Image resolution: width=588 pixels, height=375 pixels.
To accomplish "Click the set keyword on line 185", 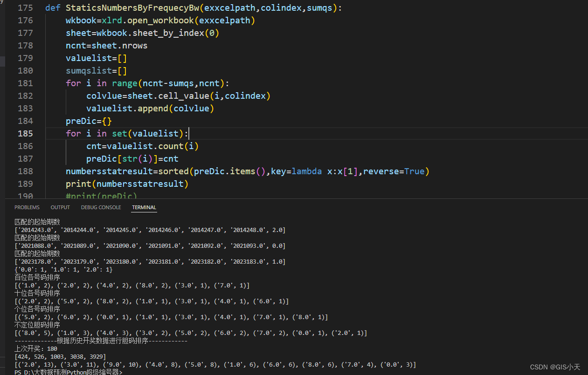I will click(x=119, y=134).
